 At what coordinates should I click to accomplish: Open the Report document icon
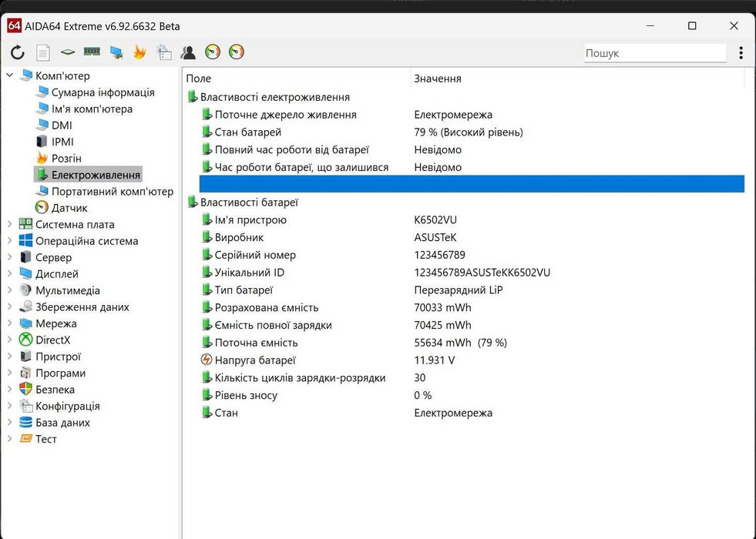tap(43, 53)
